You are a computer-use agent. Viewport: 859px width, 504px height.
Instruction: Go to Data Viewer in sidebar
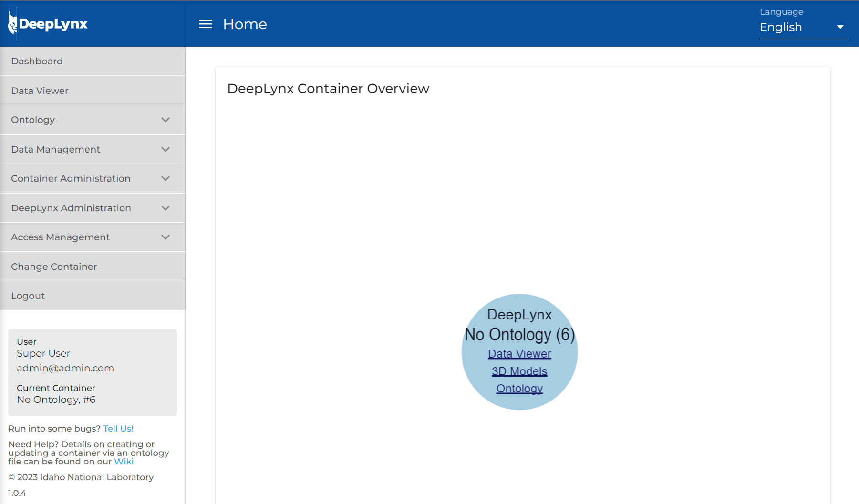tap(93, 91)
